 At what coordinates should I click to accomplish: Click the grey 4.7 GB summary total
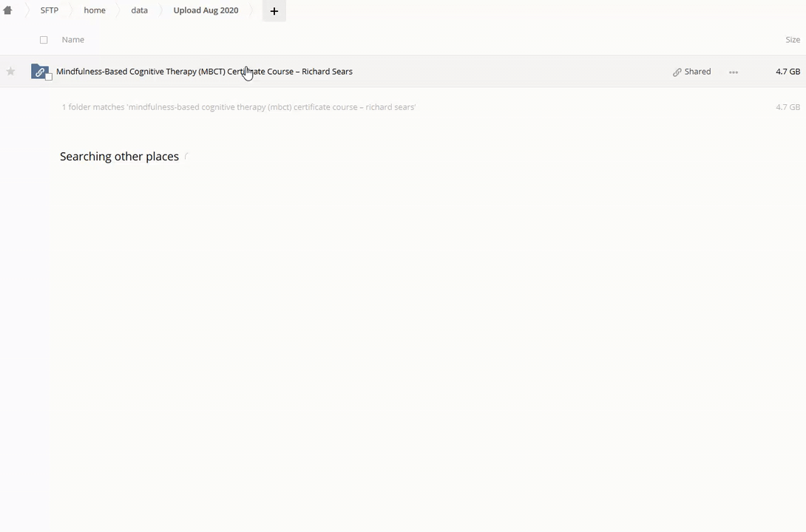(x=788, y=107)
